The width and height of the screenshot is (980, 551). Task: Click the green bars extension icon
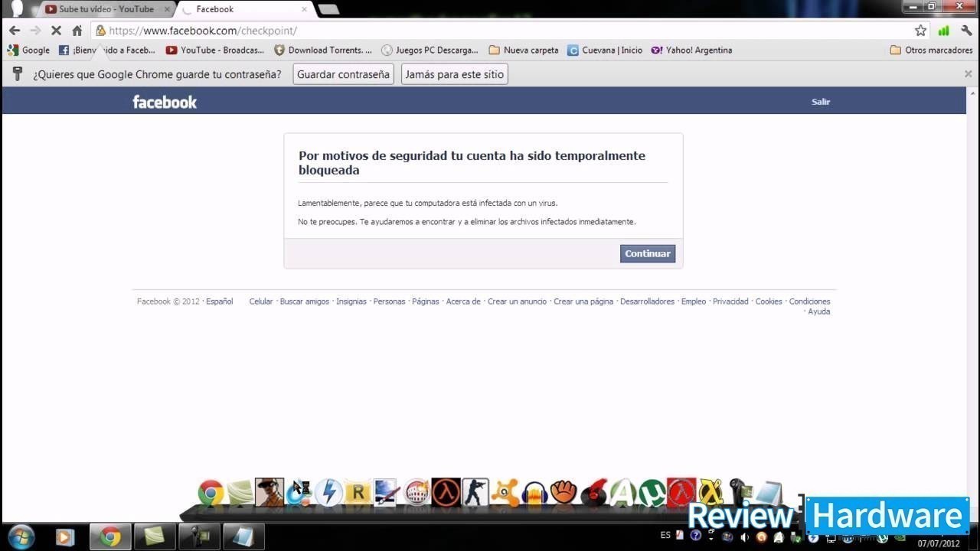943,31
